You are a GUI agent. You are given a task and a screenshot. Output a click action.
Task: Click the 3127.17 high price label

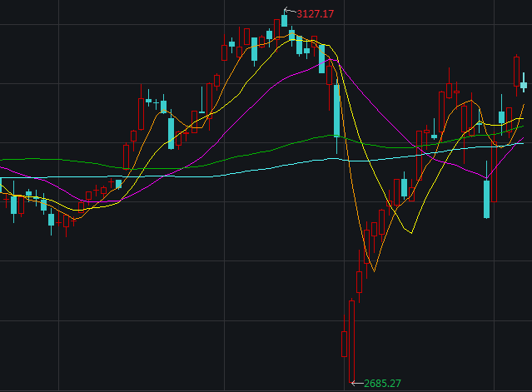click(x=316, y=14)
